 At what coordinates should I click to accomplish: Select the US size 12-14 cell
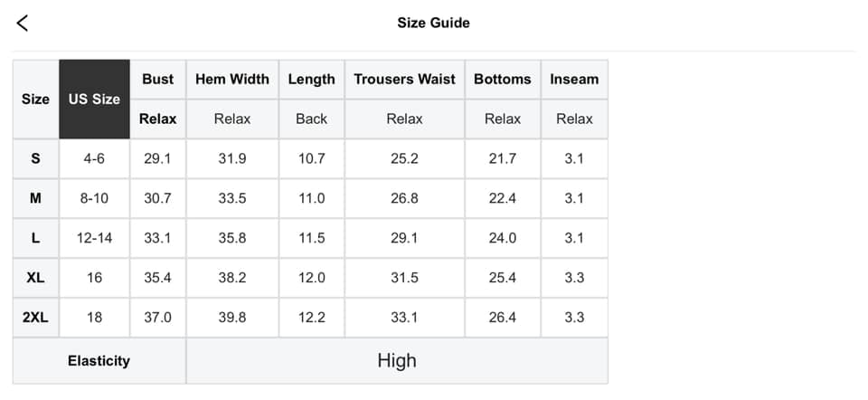pyautogui.click(x=94, y=238)
